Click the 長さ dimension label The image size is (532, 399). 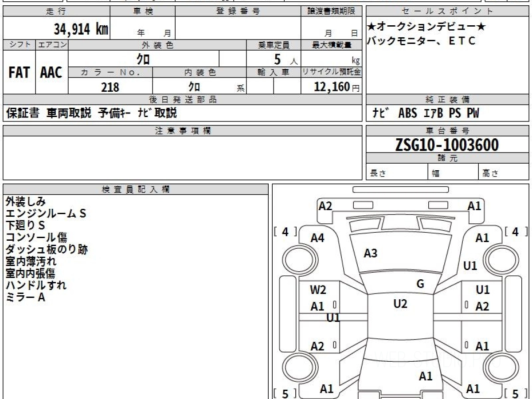coord(378,174)
